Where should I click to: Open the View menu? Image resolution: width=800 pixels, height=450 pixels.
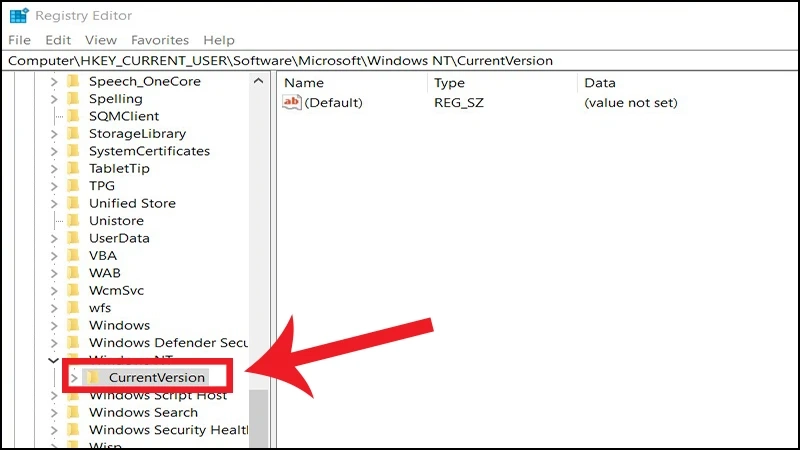[101, 40]
